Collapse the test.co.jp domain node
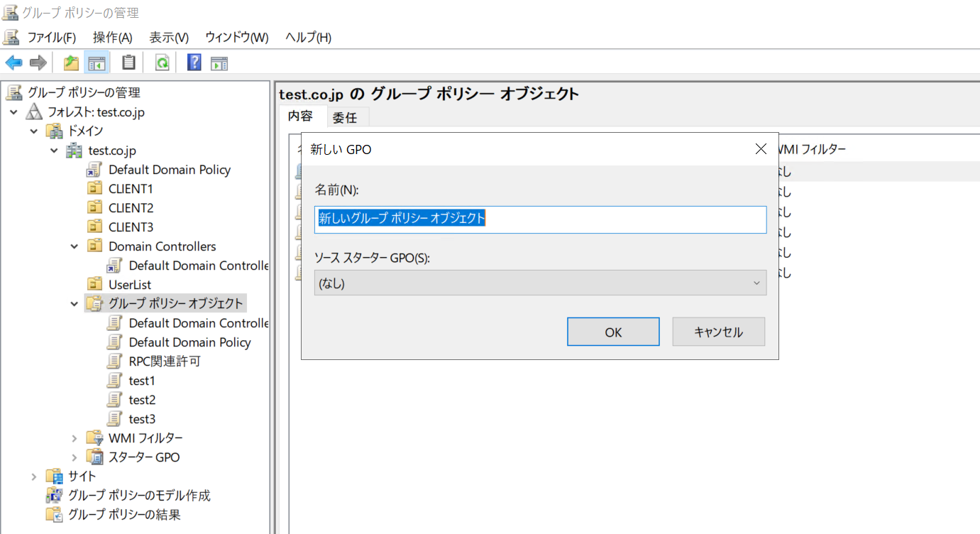980x534 pixels. [x=53, y=150]
